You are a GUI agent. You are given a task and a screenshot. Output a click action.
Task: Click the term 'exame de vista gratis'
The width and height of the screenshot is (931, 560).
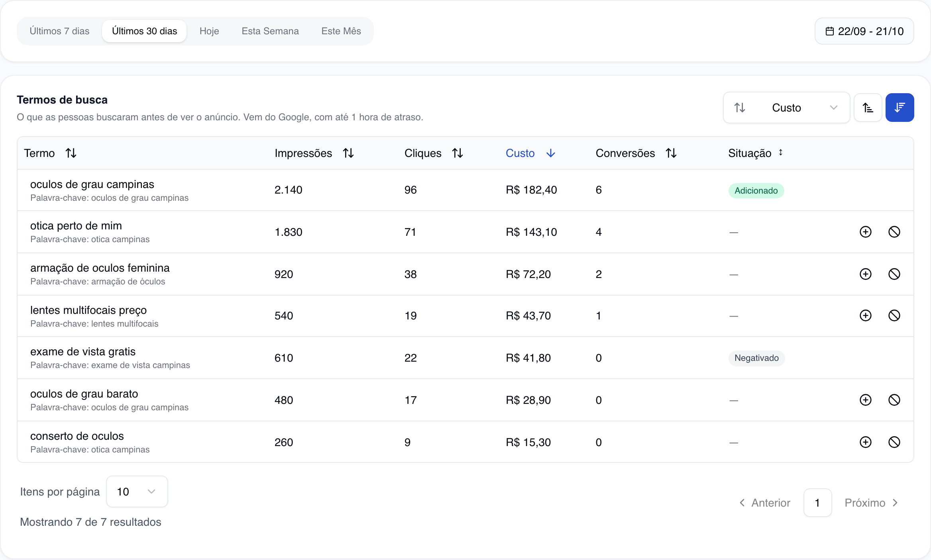pyautogui.click(x=83, y=351)
